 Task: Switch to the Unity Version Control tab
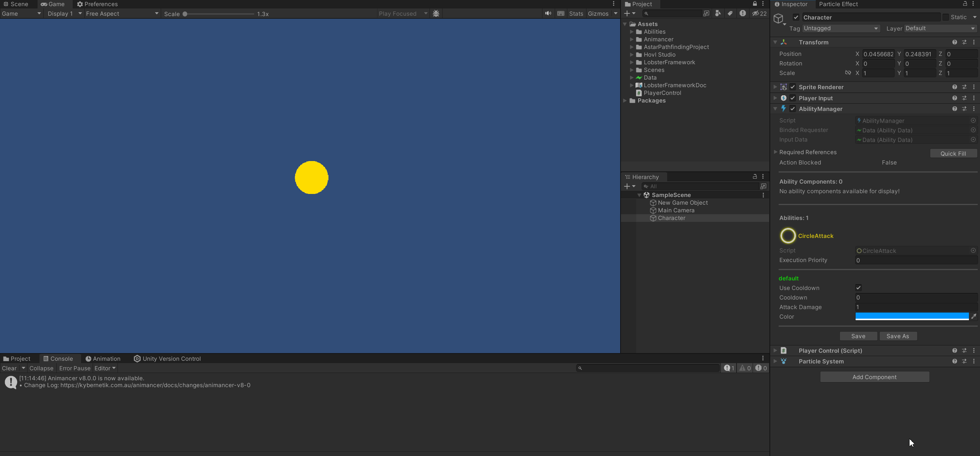(x=167, y=358)
